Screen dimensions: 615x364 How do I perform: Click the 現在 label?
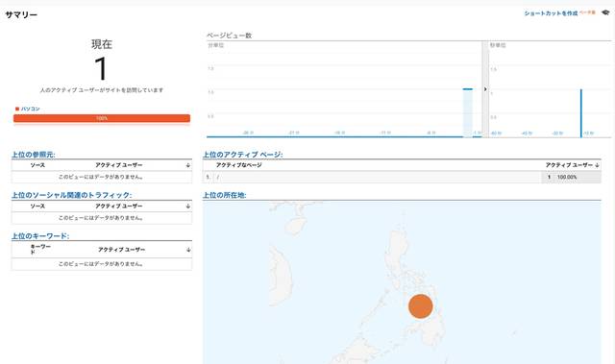point(102,44)
